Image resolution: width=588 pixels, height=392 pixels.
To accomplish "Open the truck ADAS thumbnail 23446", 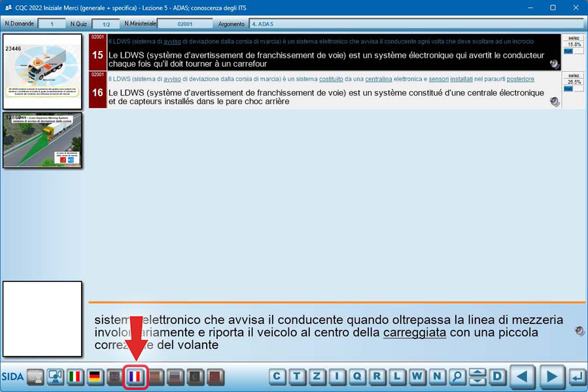I will [43, 71].
